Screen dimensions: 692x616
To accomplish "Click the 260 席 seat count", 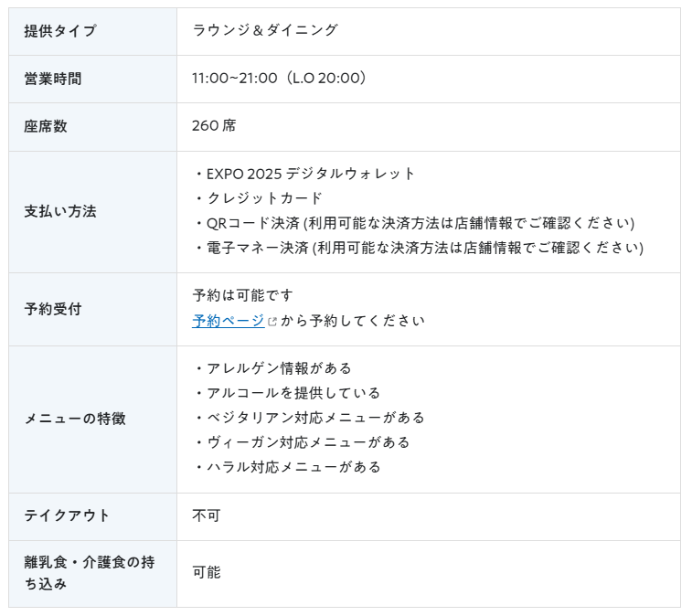I will click(214, 126).
